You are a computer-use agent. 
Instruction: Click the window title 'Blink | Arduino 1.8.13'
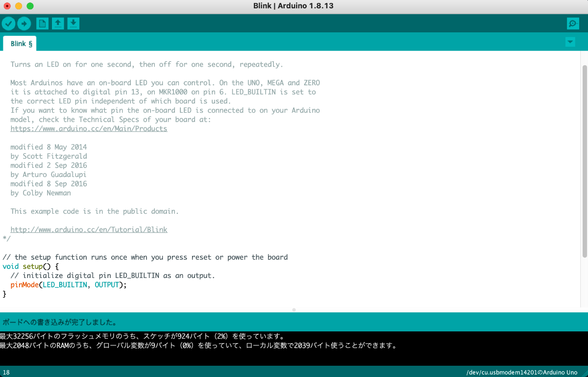click(x=294, y=6)
